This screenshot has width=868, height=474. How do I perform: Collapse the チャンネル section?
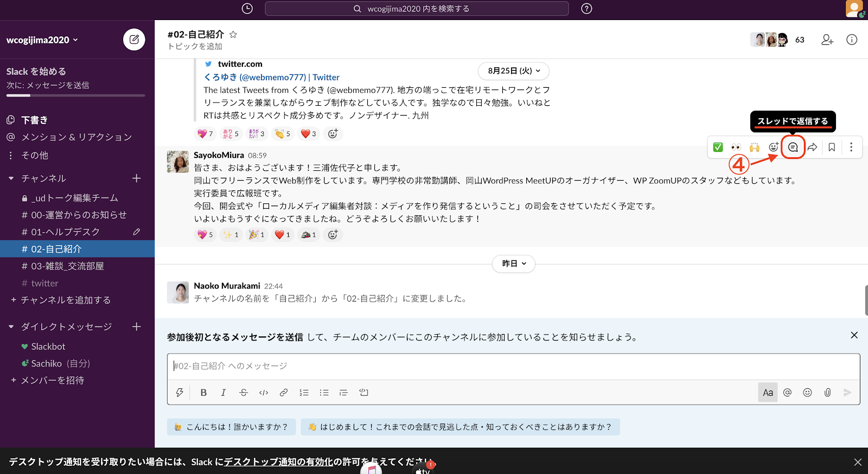[x=11, y=178]
